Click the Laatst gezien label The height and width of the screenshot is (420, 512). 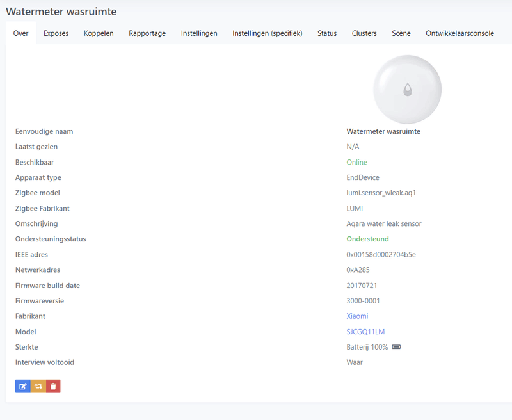click(36, 147)
